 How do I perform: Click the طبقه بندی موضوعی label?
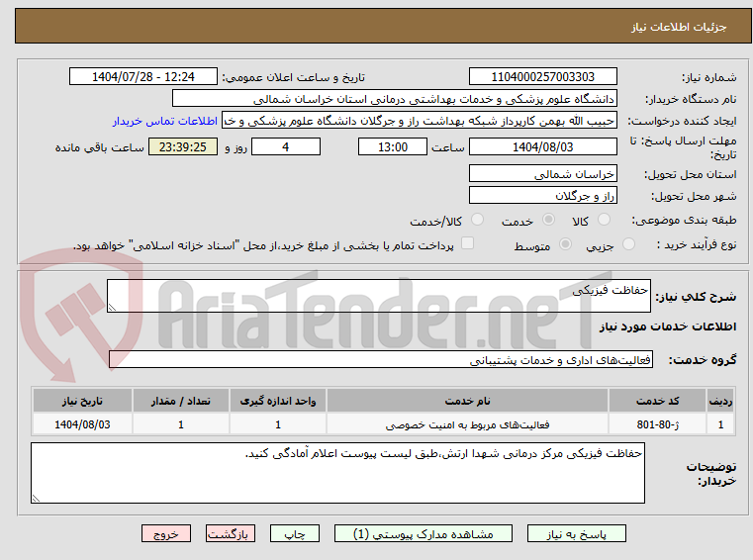coord(686,221)
